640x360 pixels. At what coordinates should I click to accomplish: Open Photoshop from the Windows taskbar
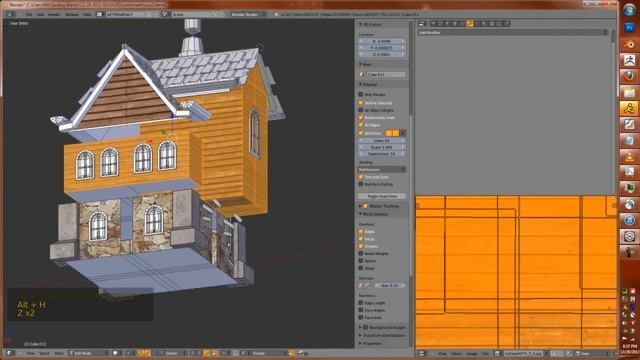pyautogui.click(x=629, y=27)
